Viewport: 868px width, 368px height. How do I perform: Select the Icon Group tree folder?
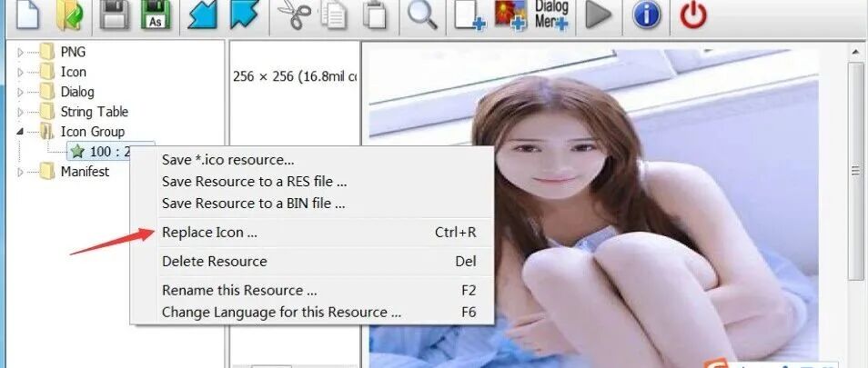point(83,132)
